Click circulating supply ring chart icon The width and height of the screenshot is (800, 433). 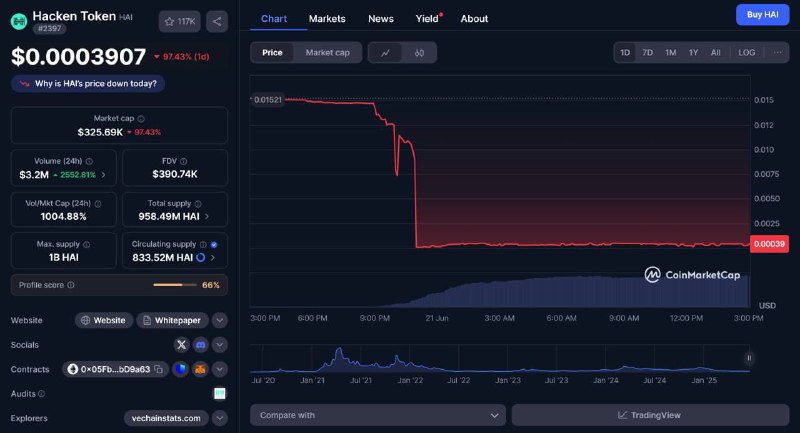coord(201,258)
